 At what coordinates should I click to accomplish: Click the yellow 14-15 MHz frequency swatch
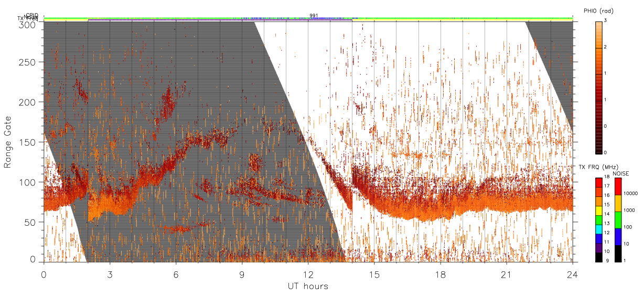click(x=599, y=211)
